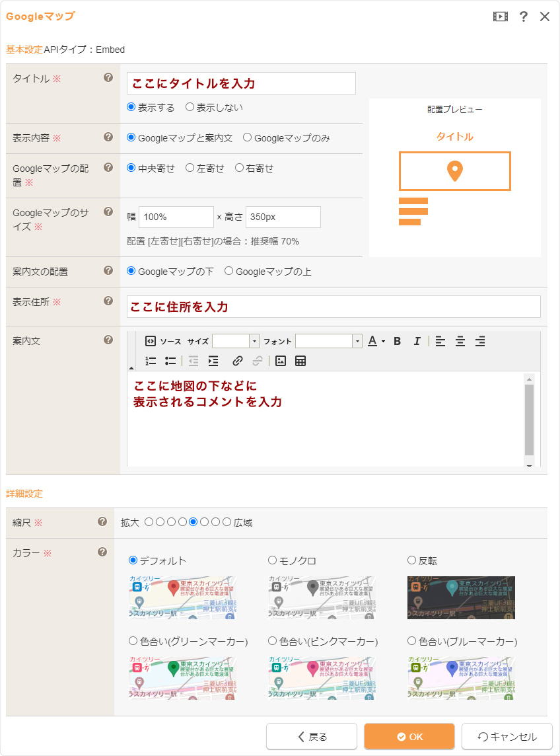Select the モノクロ map color scheme

272,560
